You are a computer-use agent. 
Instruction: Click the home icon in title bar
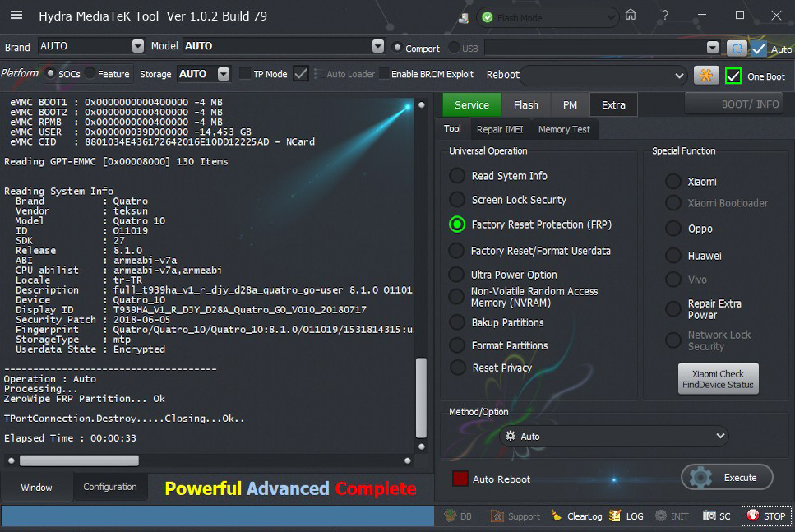pyautogui.click(x=631, y=16)
